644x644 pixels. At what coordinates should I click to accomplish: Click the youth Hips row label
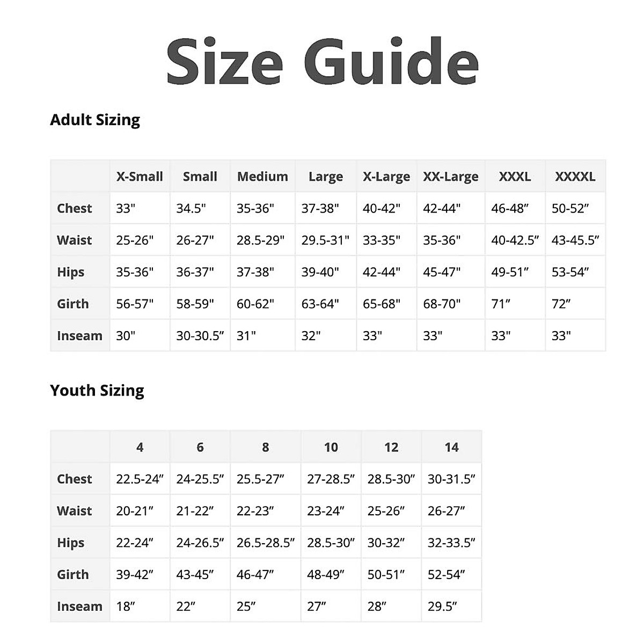71,543
